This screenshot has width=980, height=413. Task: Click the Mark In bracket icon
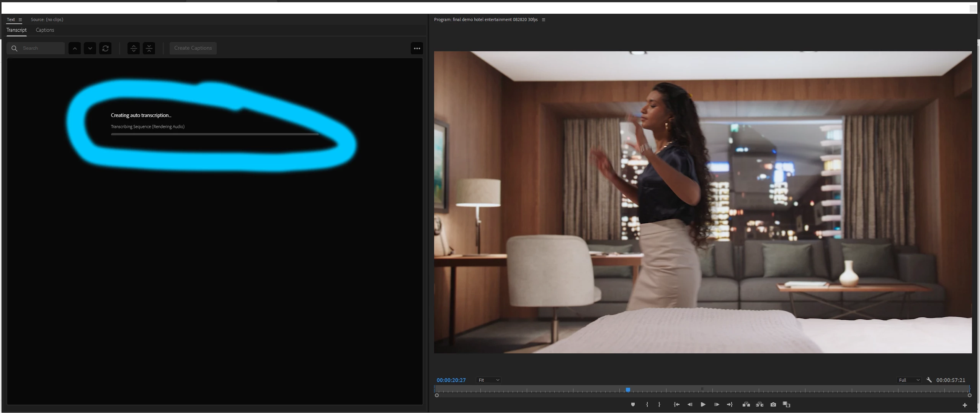647,405
